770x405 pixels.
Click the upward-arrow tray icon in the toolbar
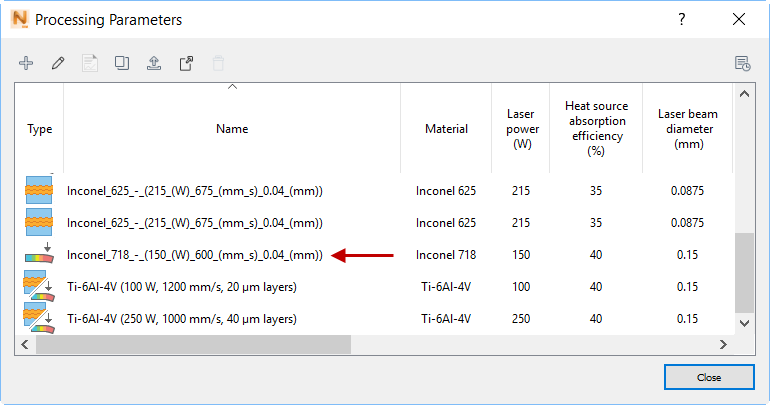154,63
